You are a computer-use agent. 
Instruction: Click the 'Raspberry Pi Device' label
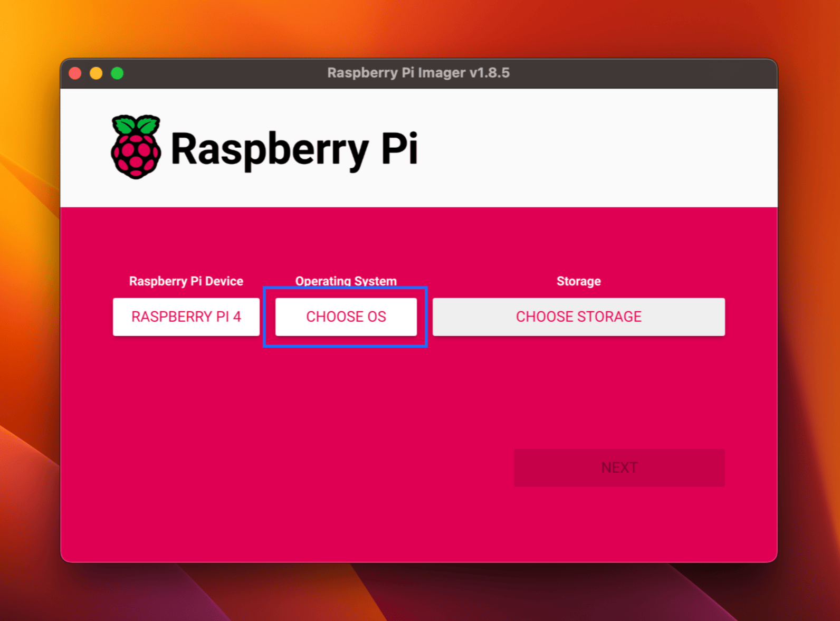(186, 281)
